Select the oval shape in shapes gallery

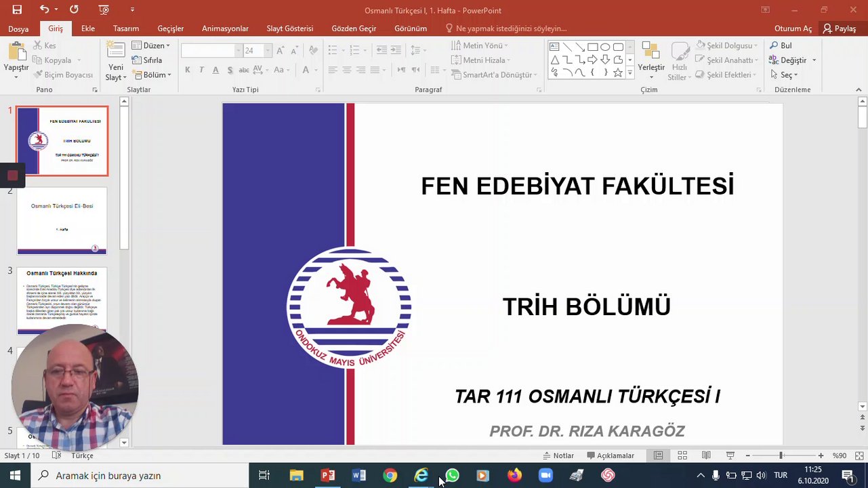(x=605, y=47)
